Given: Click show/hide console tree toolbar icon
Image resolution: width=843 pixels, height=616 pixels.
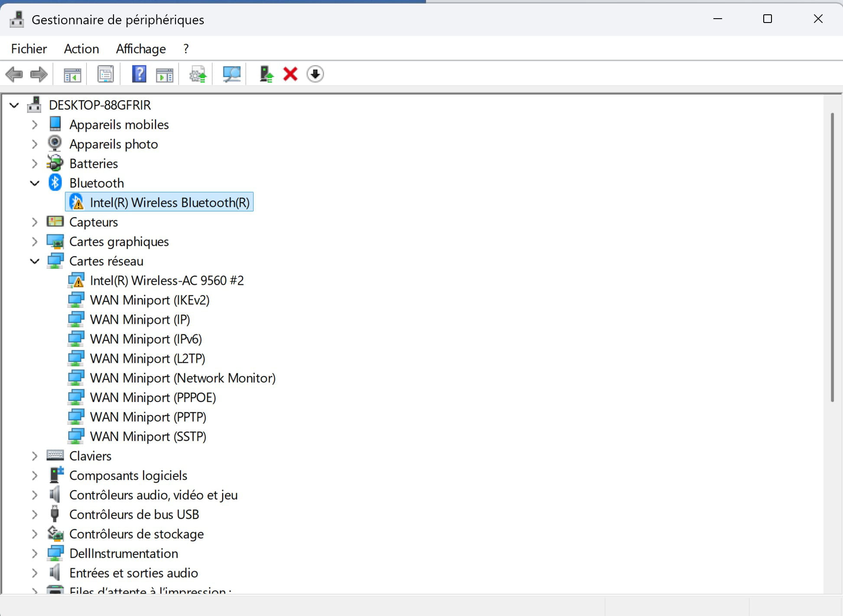Looking at the screenshot, I should coord(72,74).
